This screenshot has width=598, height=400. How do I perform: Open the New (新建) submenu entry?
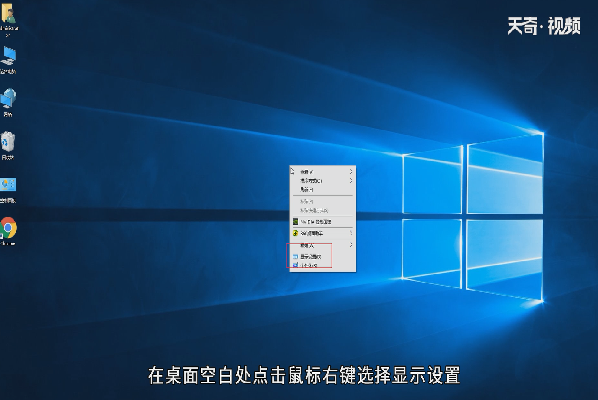pos(323,246)
